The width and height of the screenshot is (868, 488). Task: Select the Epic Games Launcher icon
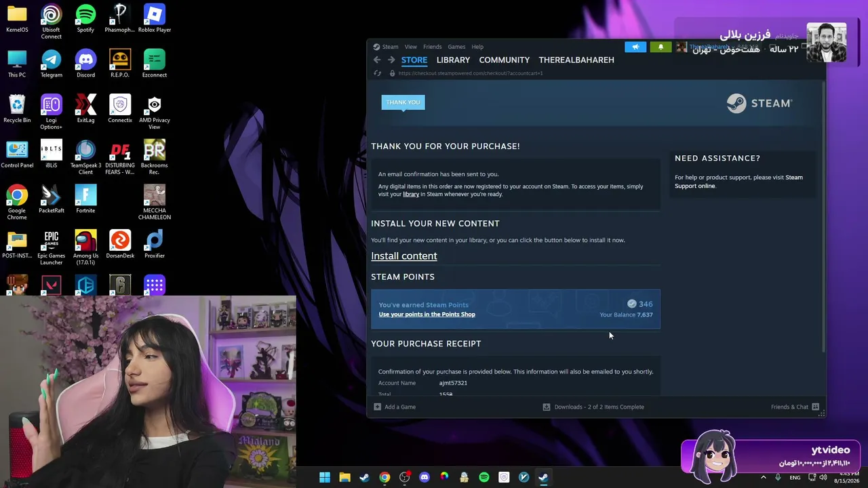click(x=52, y=247)
